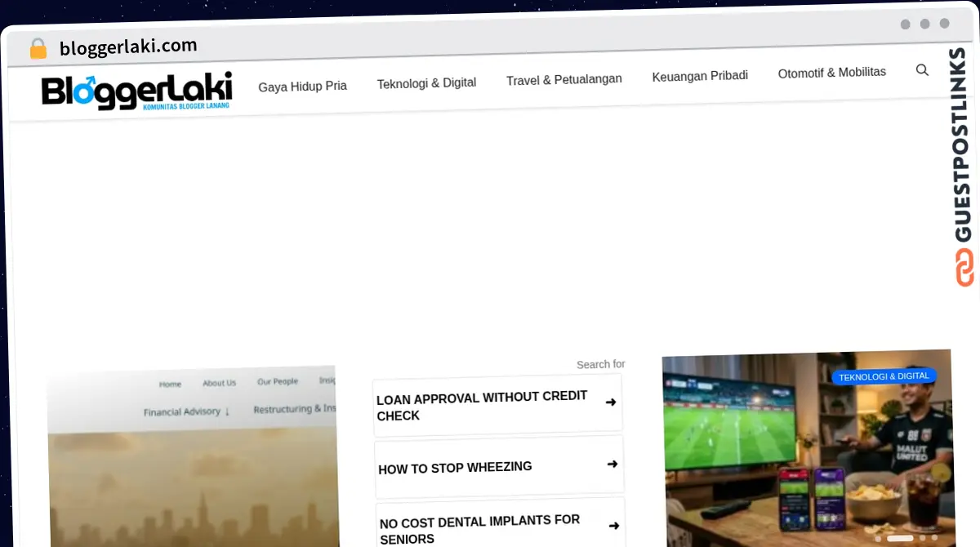Click arrow beside No Cost Dental Implants
The height and width of the screenshot is (547, 980).
coord(613,526)
